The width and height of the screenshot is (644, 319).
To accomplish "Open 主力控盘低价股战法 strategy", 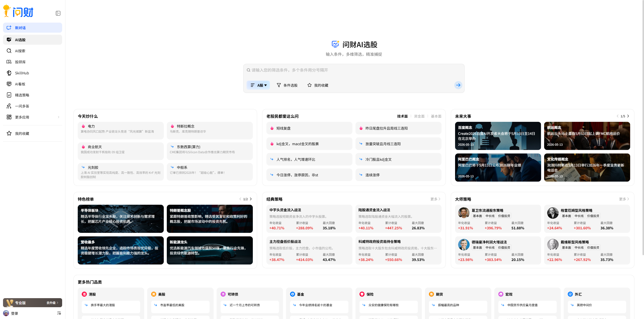I will coord(309,250).
